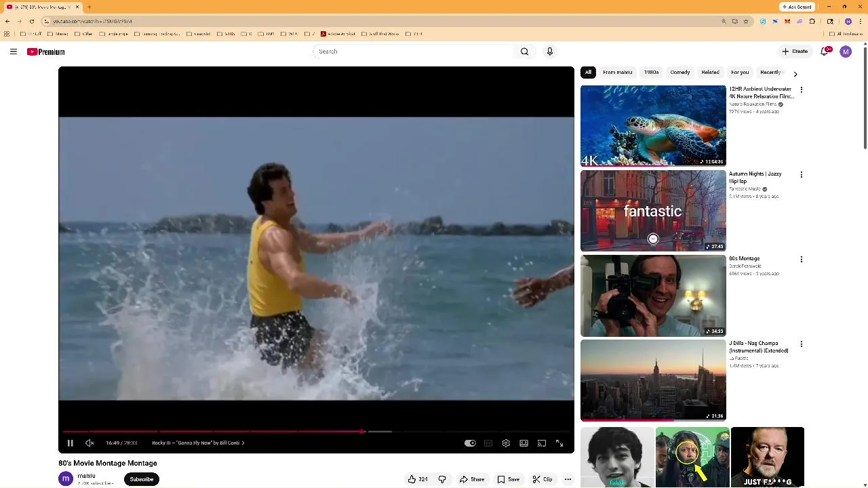Screen dimensions: 868x488
Task: Open options for 12HR Ambient Underwater video
Action: pyautogui.click(x=802, y=90)
